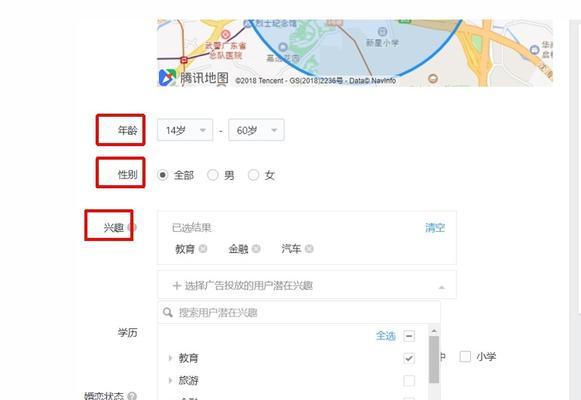Check the 旅游 interest checkbox
This screenshot has width=581, height=400.
[x=409, y=380]
